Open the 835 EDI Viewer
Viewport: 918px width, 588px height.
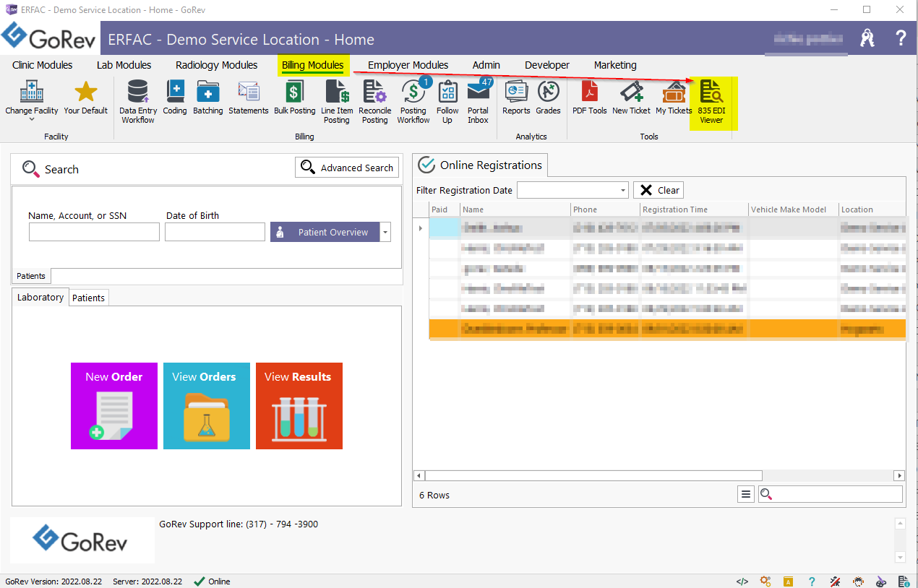point(711,102)
